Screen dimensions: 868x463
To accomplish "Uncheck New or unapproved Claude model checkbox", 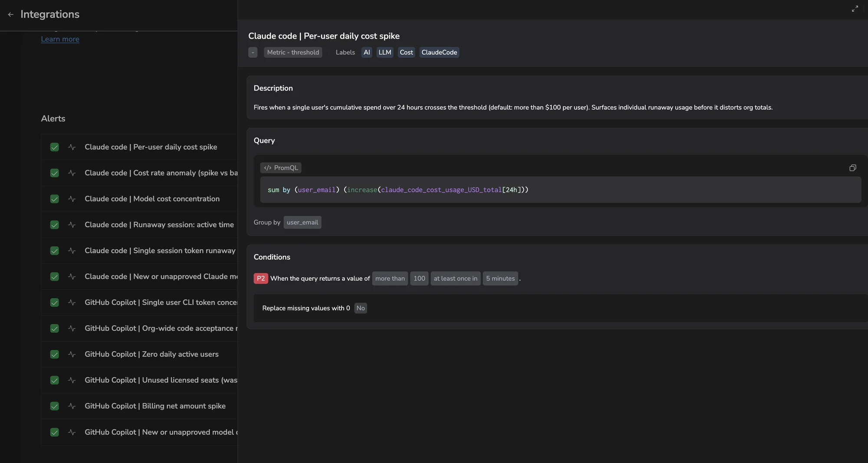I will point(54,276).
